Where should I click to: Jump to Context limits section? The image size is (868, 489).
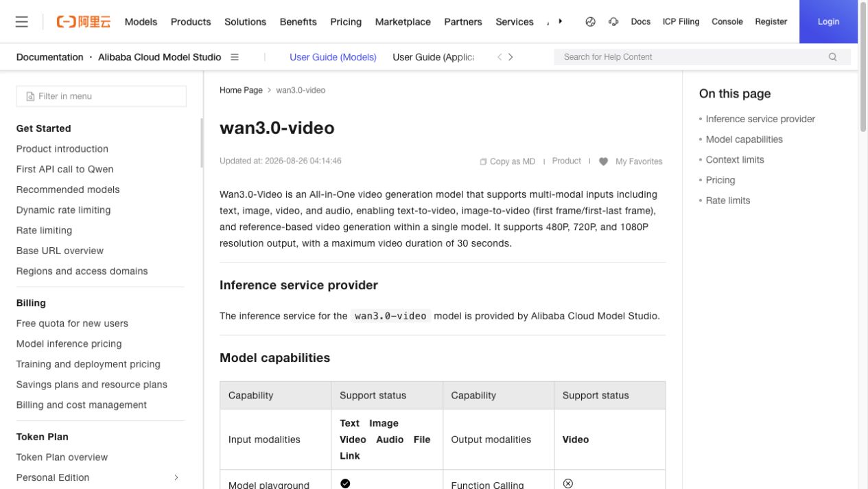coord(735,160)
